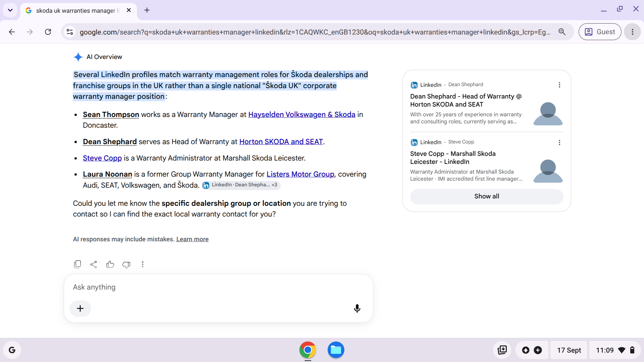Reload the current page
The image size is (644, 362).
pyautogui.click(x=48, y=32)
